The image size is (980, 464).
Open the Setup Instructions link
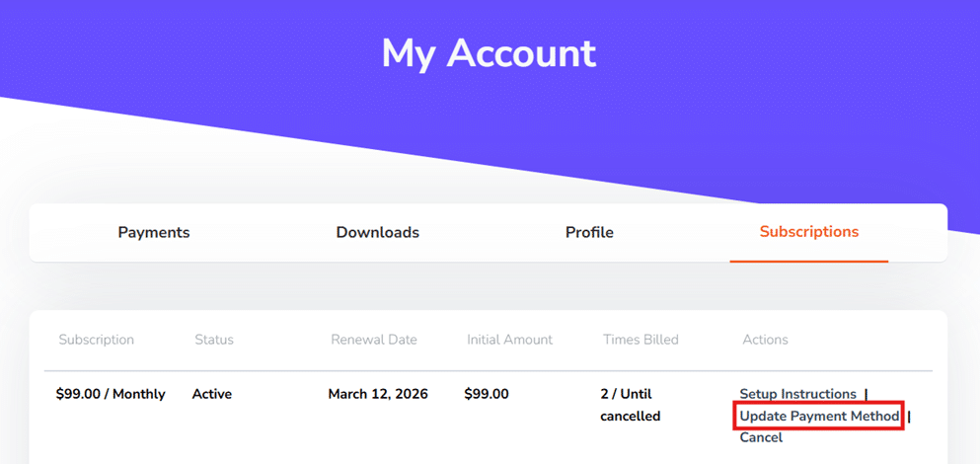[797, 394]
